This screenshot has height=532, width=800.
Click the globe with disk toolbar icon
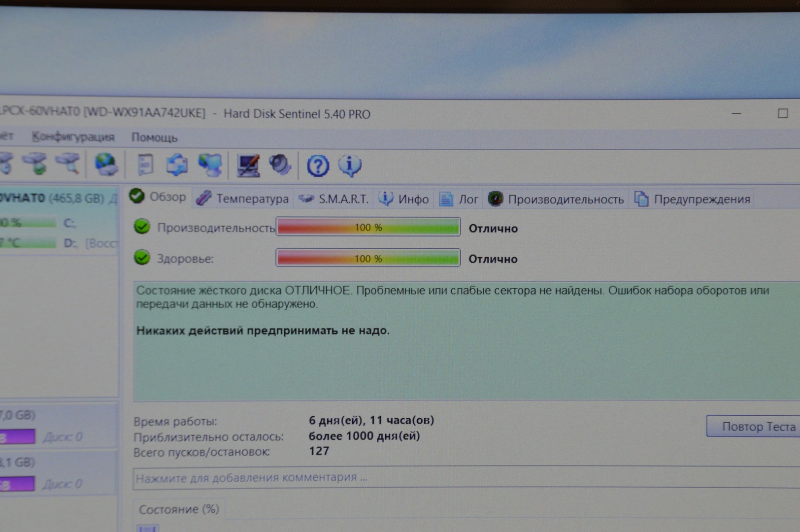click(106, 165)
